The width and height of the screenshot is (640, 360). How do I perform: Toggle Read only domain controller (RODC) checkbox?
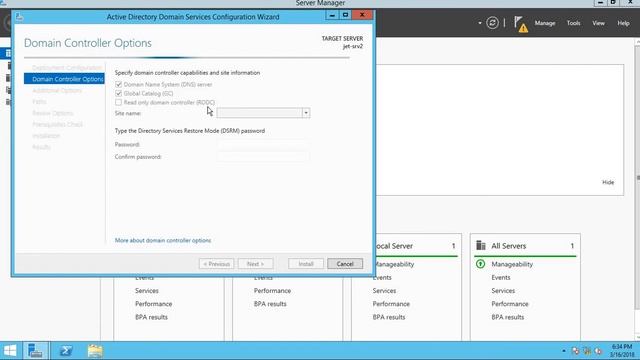coord(118,102)
